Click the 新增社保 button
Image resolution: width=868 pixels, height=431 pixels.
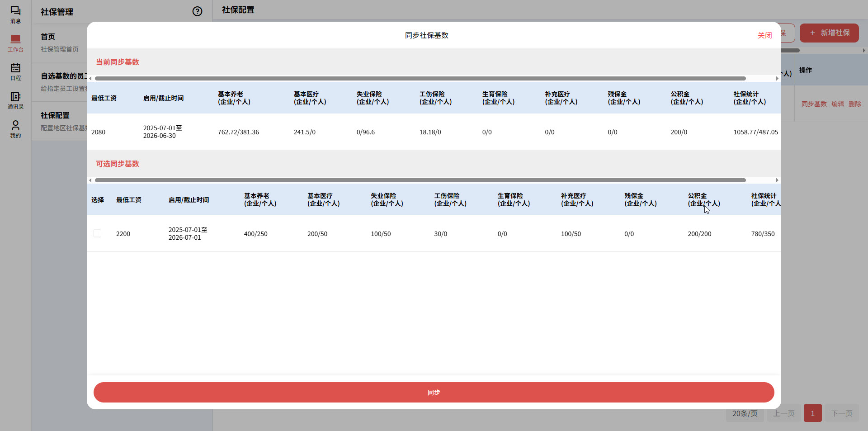pos(829,33)
